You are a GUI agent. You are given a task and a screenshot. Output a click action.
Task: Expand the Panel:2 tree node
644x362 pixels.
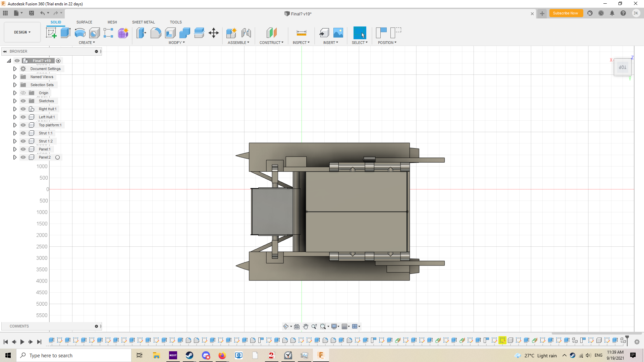point(15,157)
